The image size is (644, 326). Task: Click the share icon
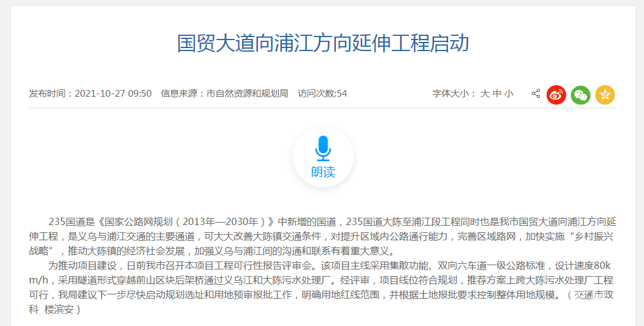[536, 94]
